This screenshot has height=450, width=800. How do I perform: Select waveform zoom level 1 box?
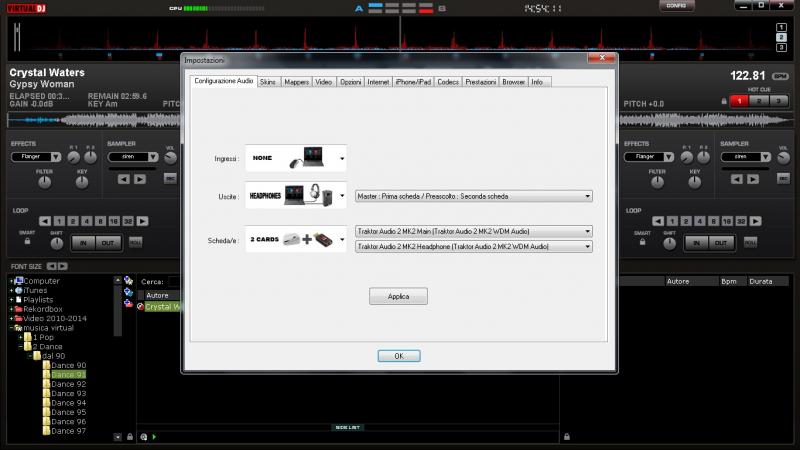781,28
